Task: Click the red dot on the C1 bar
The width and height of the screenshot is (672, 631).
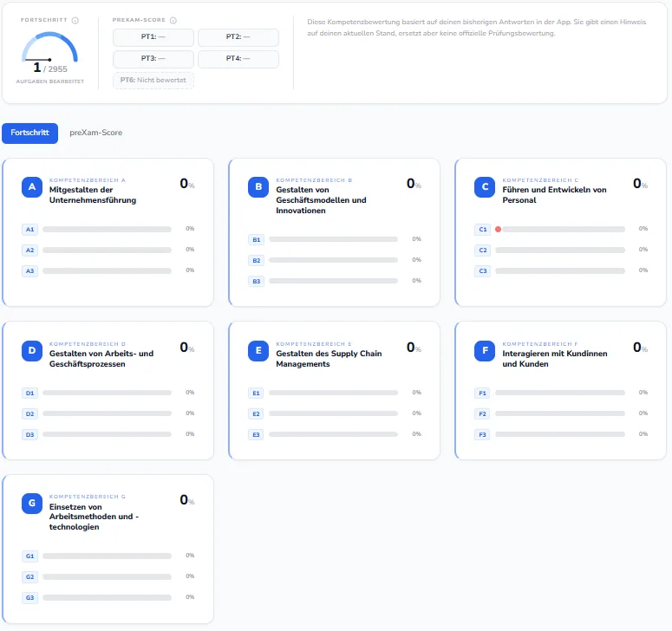Action: [x=498, y=229]
